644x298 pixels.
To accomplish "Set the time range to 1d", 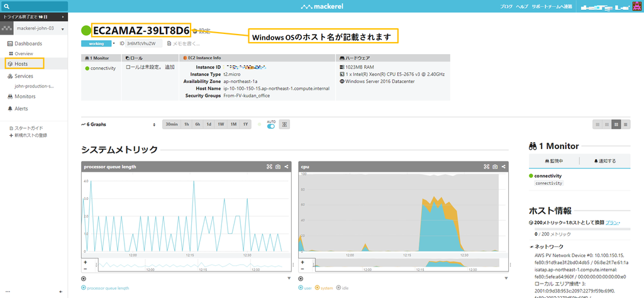I will coord(209,124).
